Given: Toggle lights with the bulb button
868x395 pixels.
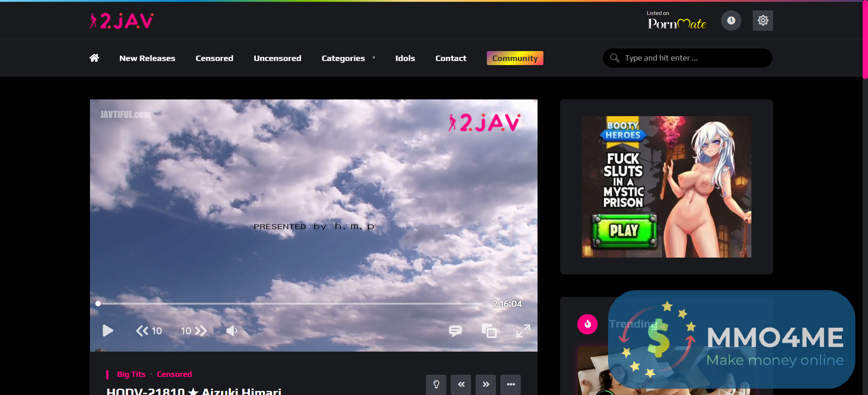Looking at the screenshot, I should point(436,385).
